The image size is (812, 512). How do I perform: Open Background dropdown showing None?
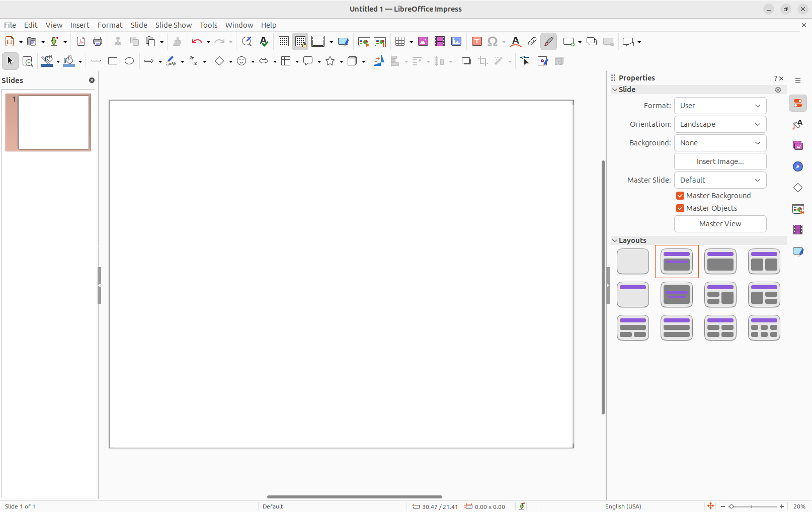click(720, 143)
